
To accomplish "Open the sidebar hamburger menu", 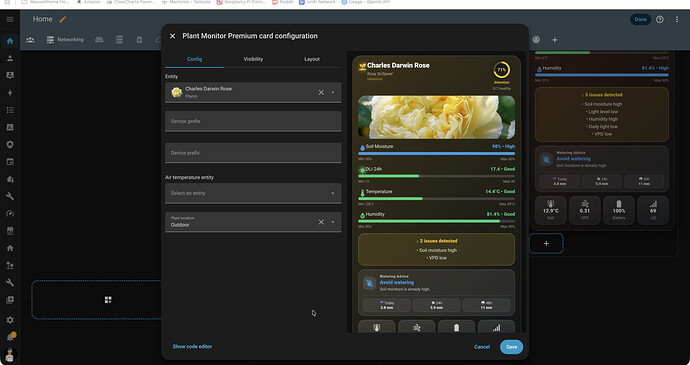I will (10, 19).
